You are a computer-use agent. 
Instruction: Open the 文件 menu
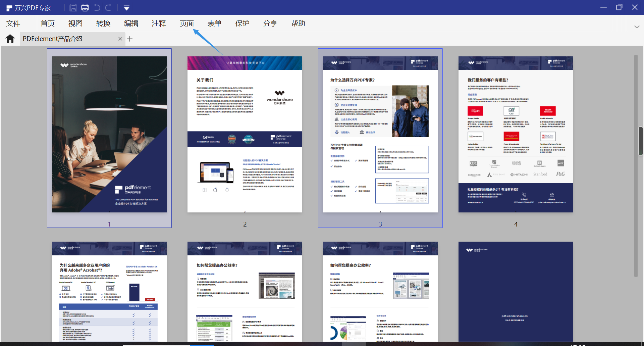coord(13,23)
